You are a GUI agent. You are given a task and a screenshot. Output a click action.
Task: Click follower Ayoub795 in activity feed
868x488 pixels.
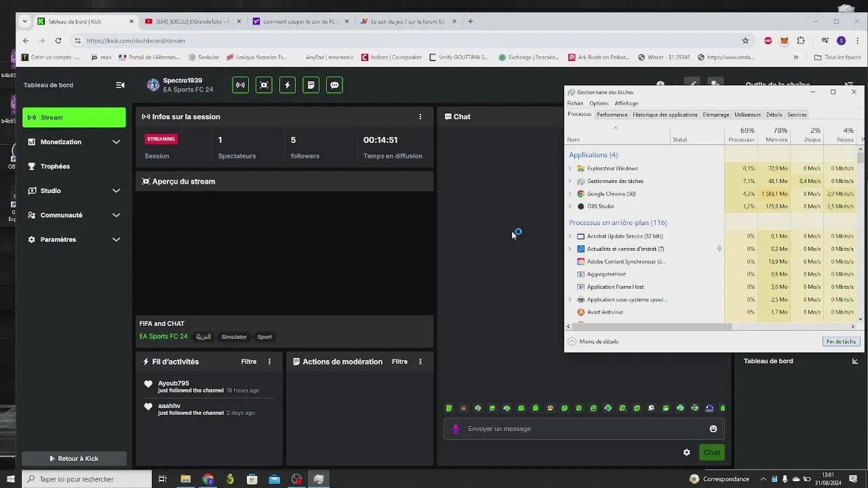(174, 384)
